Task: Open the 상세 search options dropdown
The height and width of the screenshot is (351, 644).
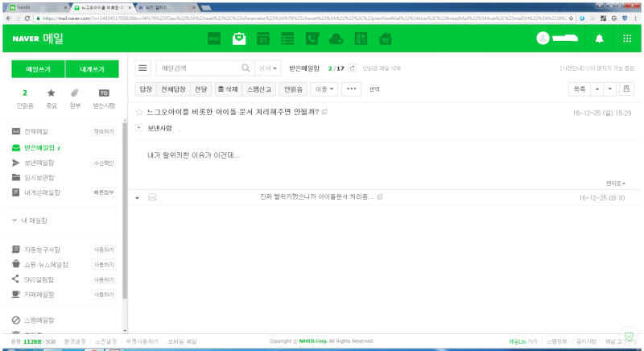Action: pos(268,68)
